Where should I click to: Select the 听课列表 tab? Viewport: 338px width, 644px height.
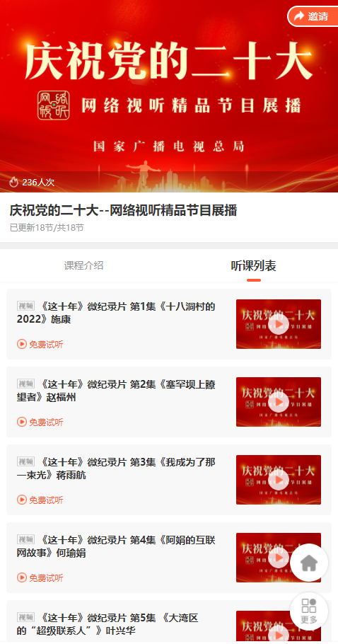pos(253,265)
